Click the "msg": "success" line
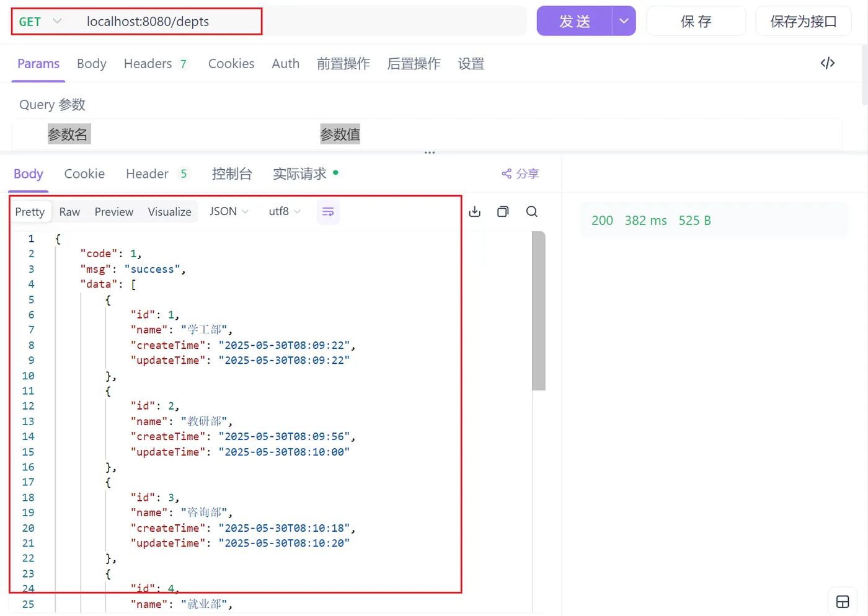The height and width of the screenshot is (616, 868). pyautogui.click(x=133, y=269)
